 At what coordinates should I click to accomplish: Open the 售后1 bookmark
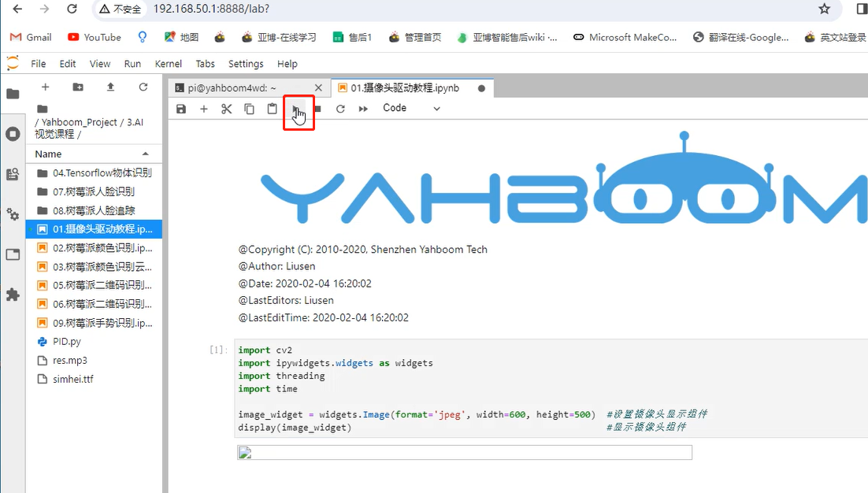352,37
